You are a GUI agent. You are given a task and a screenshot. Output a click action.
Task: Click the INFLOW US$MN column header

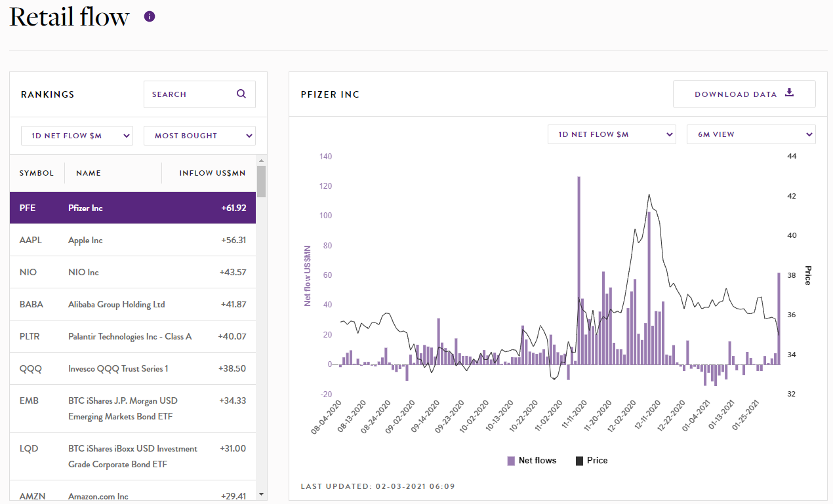213,173
